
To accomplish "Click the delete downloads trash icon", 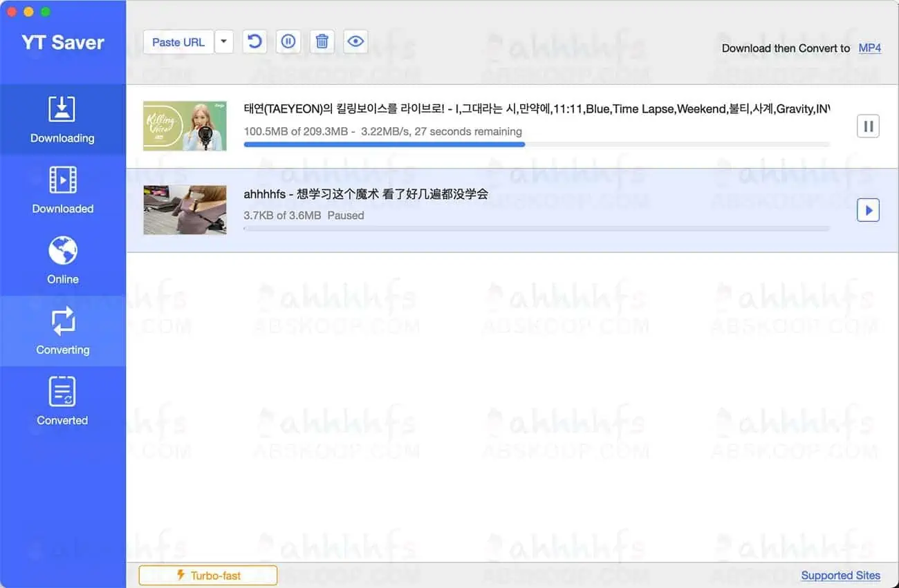I will pos(322,41).
